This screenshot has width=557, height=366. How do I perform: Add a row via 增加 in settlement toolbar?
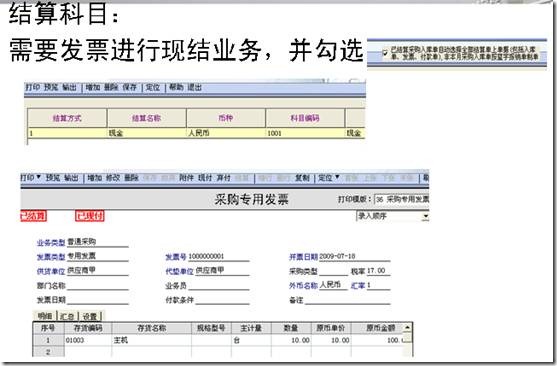tap(93, 87)
